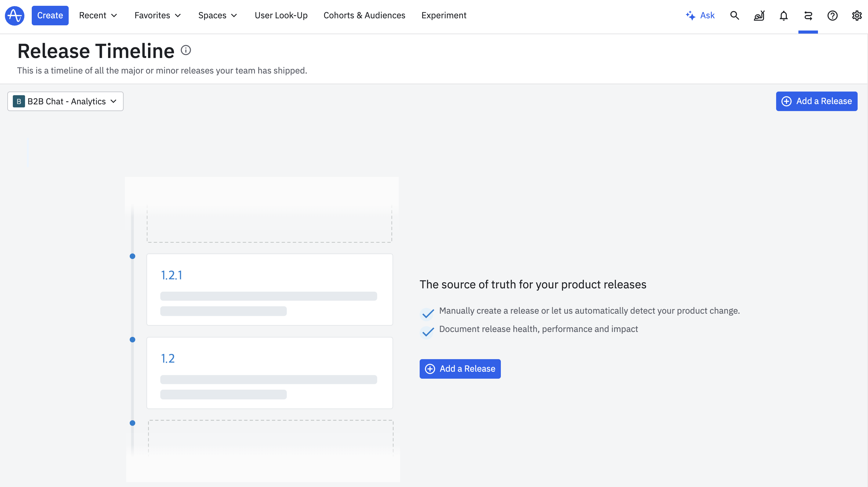Click Add a Release below the checklist

click(x=460, y=369)
